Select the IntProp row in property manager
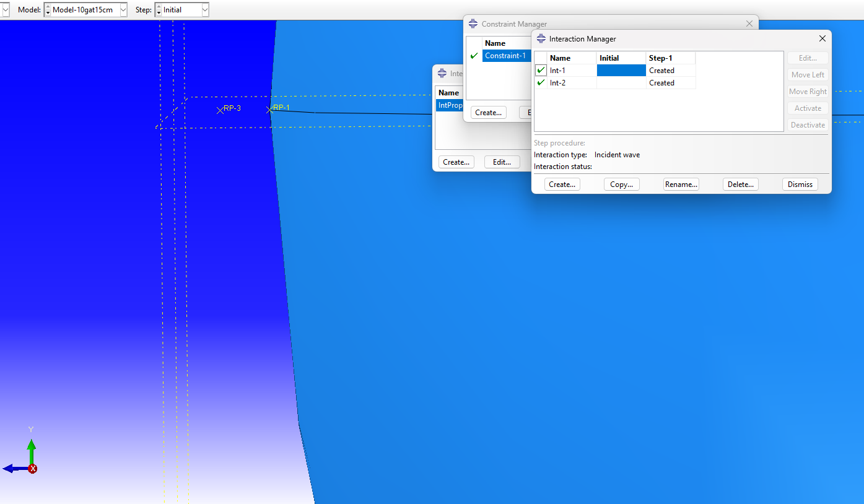This screenshot has height=504, width=864. click(x=450, y=105)
